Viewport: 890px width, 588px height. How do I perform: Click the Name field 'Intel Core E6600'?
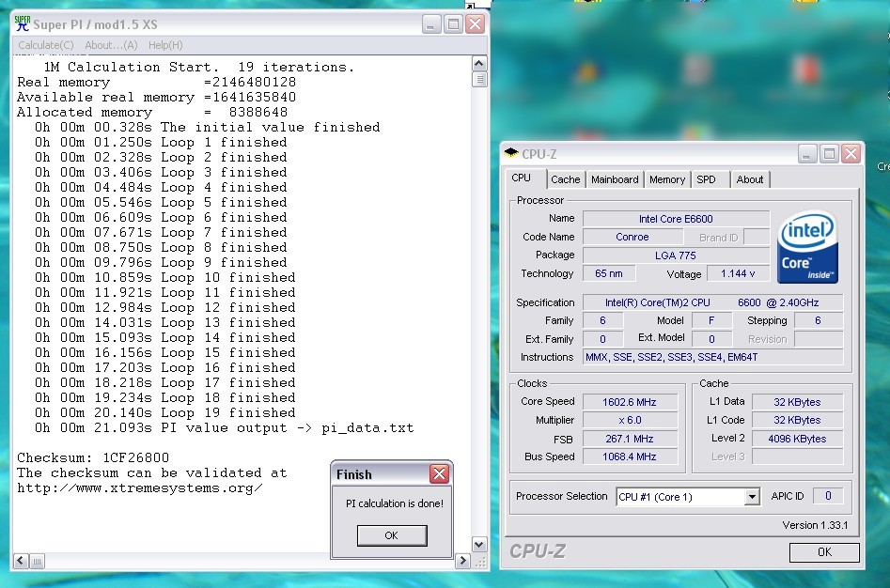(676, 219)
